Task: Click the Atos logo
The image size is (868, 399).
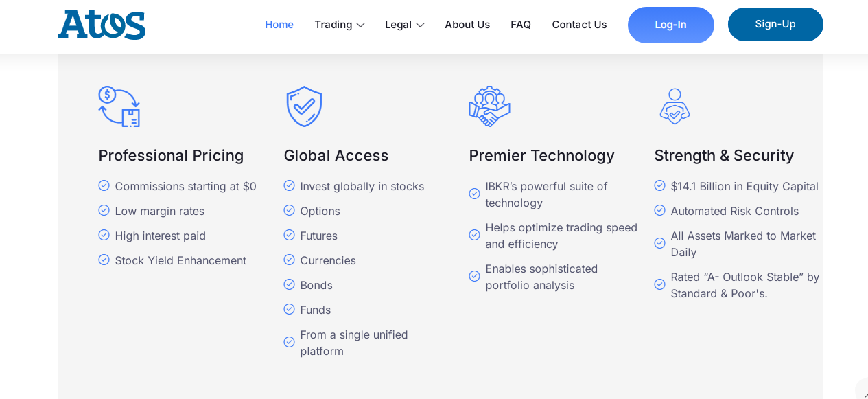Action: point(102,25)
